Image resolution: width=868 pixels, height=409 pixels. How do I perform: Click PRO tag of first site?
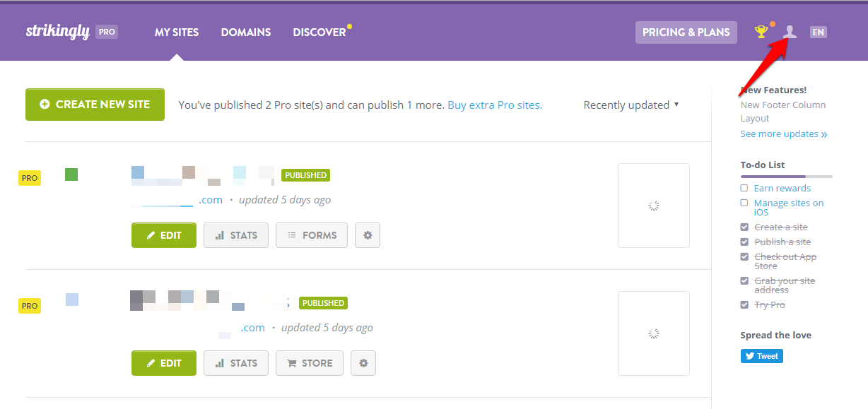pyautogui.click(x=30, y=178)
